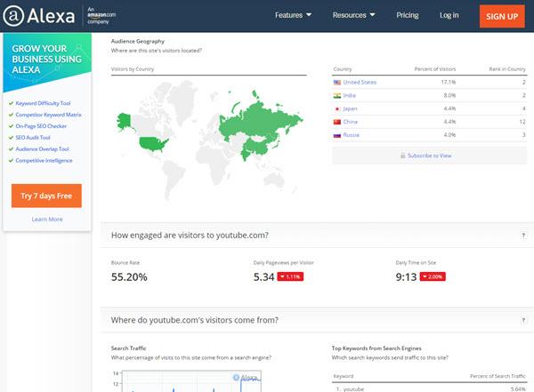The height and width of the screenshot is (392, 534).
Task: Open the help icon for visitor engagement section
Action: pos(523,236)
